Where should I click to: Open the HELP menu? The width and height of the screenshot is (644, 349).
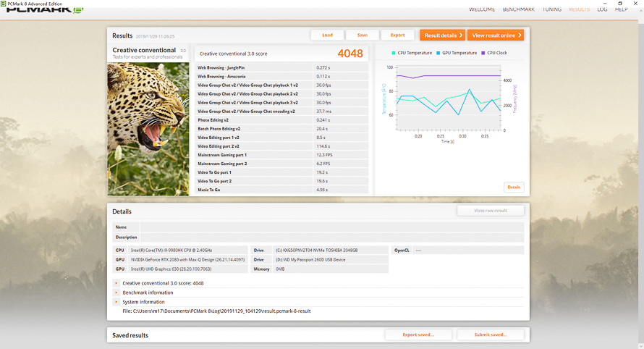(621, 9)
